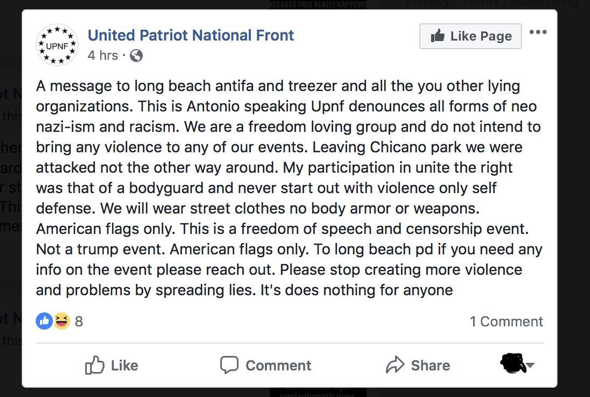Open the 4 hrs post timestamp
The width and height of the screenshot is (590, 397).
[x=103, y=55]
